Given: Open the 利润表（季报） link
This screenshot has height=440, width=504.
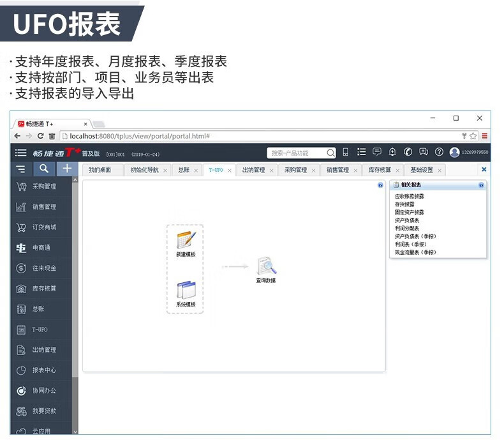Looking at the screenshot, I should point(410,245).
